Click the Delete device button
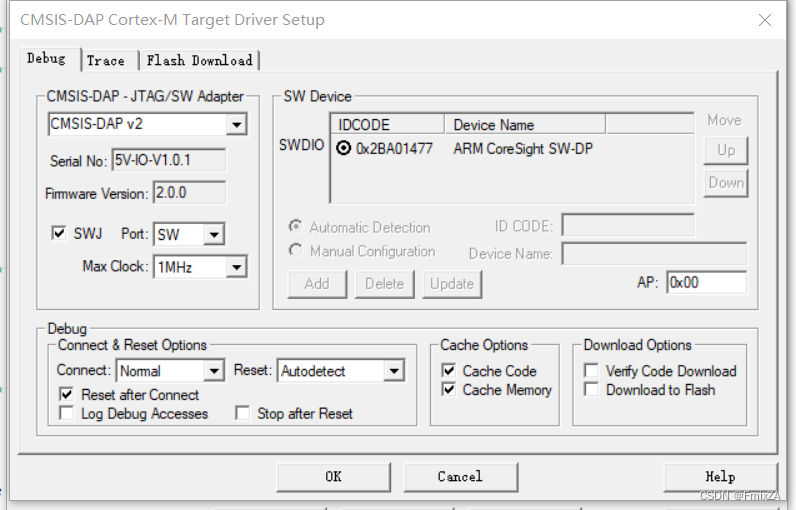Viewport: 796px width, 510px height. click(x=384, y=284)
